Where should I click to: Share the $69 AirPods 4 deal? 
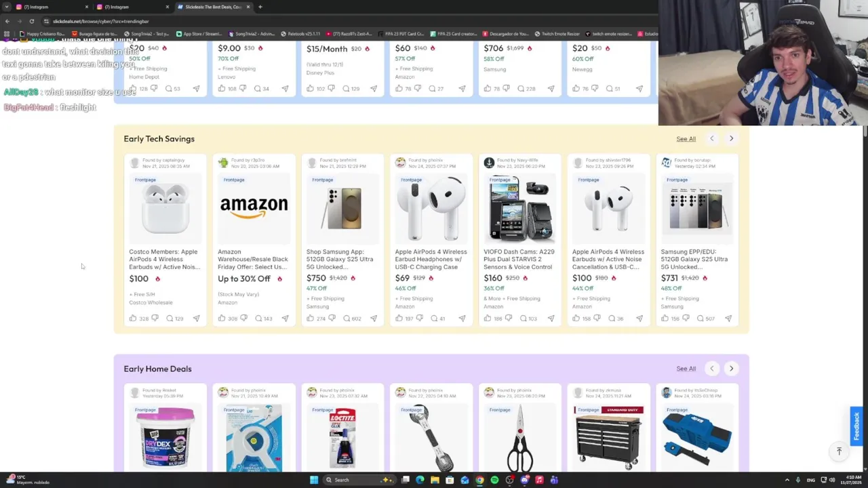462,318
